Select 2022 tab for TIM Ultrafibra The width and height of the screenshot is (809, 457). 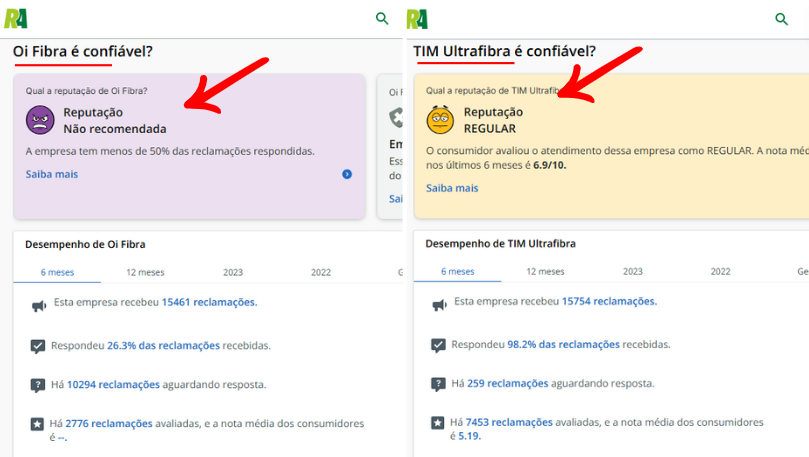(720, 271)
